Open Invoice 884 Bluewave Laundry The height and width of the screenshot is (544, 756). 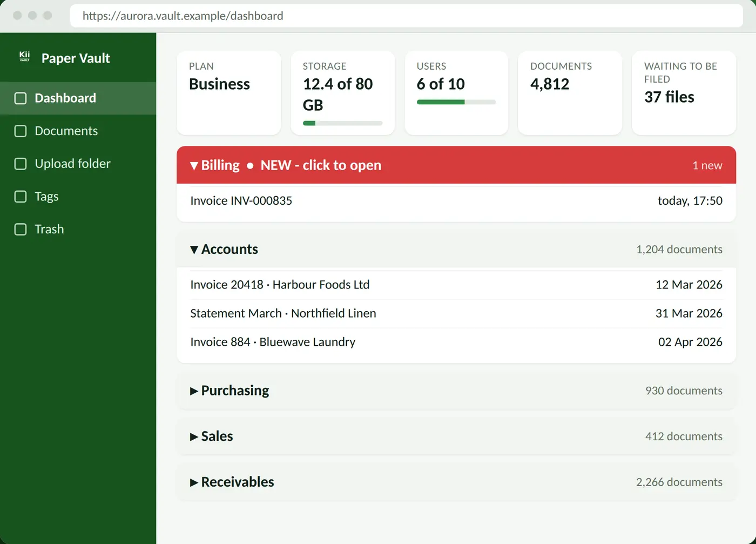(x=456, y=342)
